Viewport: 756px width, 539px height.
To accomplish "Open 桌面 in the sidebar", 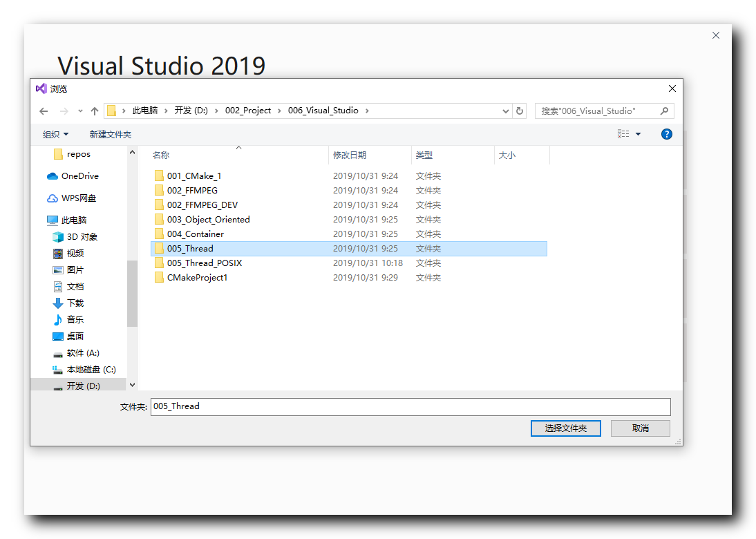I will pyautogui.click(x=68, y=337).
